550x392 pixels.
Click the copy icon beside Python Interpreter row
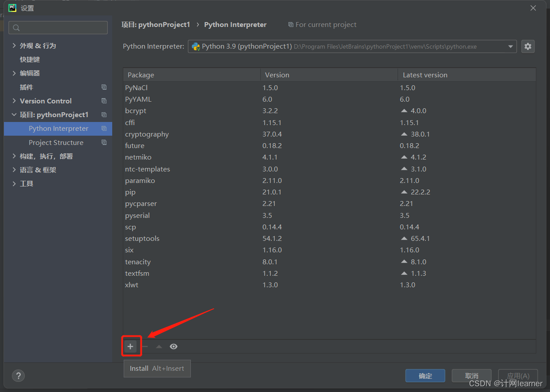pos(104,129)
